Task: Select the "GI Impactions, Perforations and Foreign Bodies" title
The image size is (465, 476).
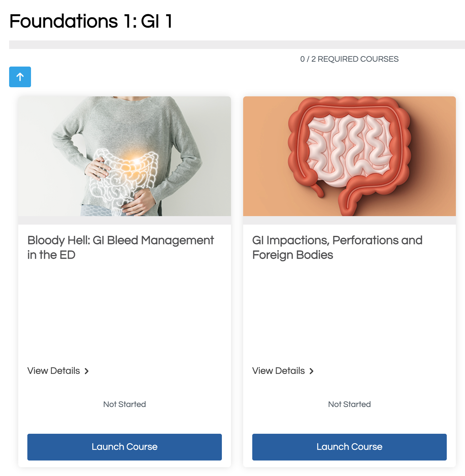Action: [337, 247]
